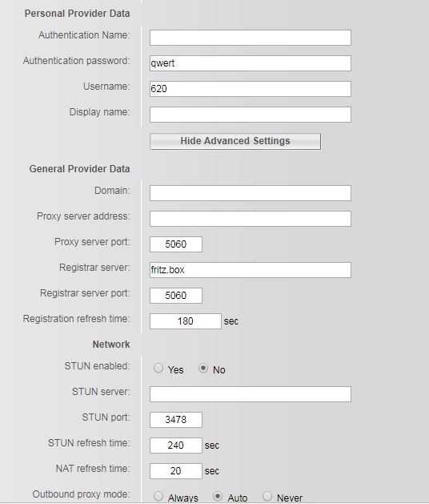Click the Display name text box
The width and height of the screenshot is (429, 504).
(x=251, y=115)
